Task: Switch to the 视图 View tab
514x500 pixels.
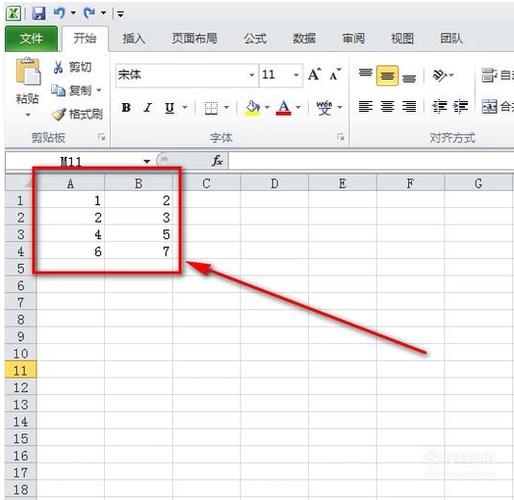Action: [402, 39]
